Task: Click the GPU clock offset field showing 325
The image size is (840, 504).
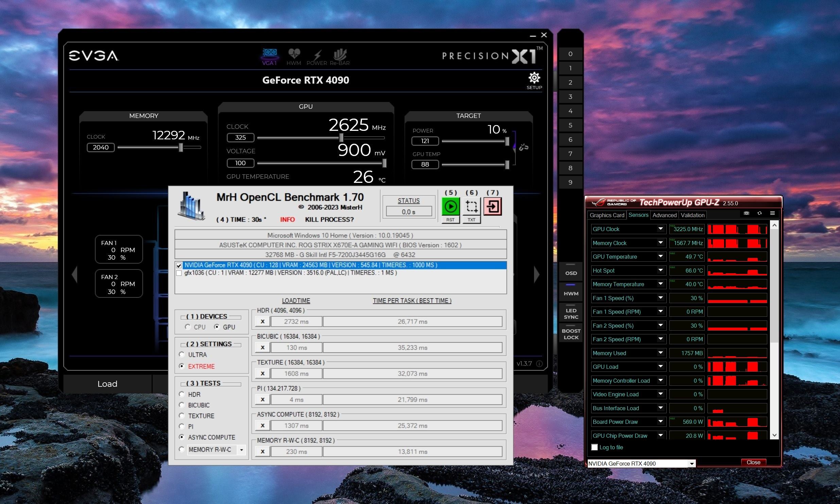Action: pyautogui.click(x=240, y=138)
